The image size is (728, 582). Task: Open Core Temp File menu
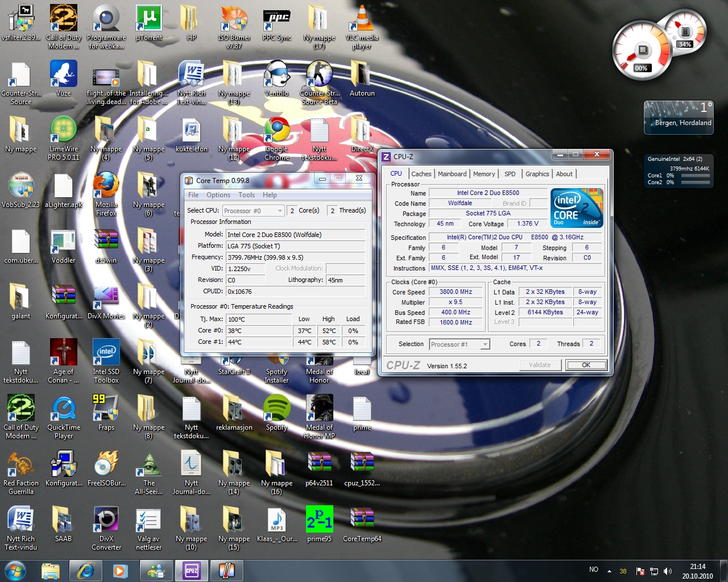coord(193,195)
